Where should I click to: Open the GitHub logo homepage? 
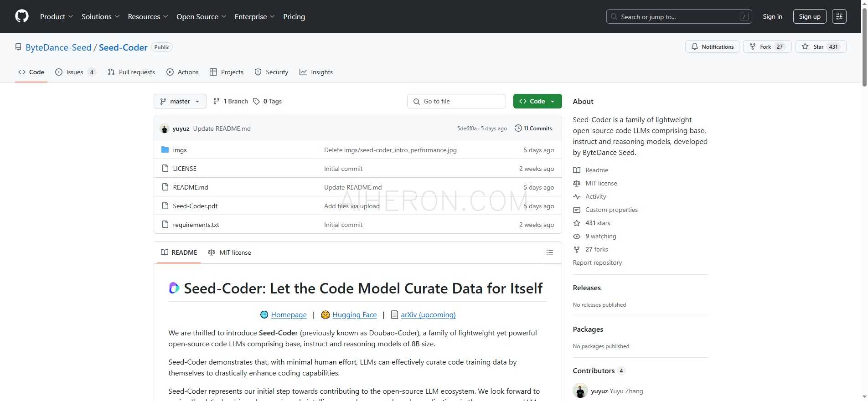pos(22,16)
